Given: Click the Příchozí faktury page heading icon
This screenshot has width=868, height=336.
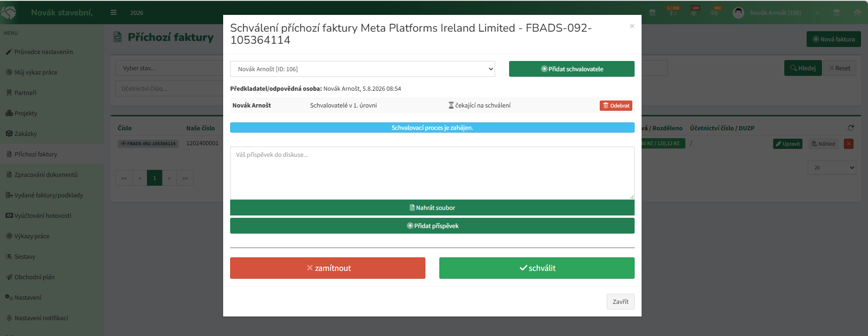Looking at the screenshot, I should [x=118, y=37].
